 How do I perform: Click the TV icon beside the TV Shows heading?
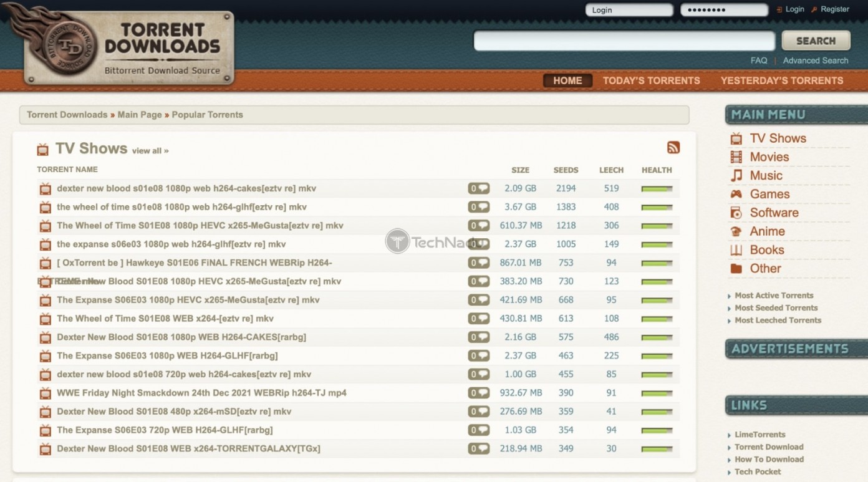tap(42, 149)
